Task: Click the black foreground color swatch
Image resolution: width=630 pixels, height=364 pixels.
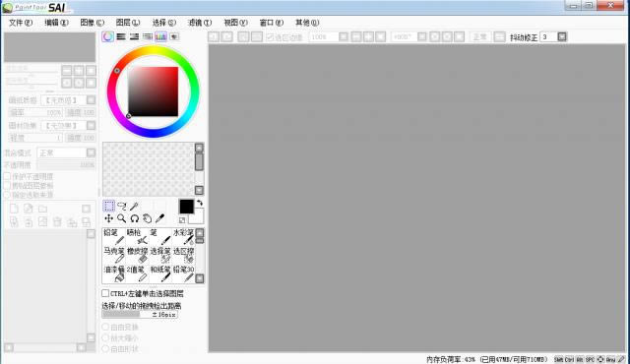Action: tap(186, 207)
